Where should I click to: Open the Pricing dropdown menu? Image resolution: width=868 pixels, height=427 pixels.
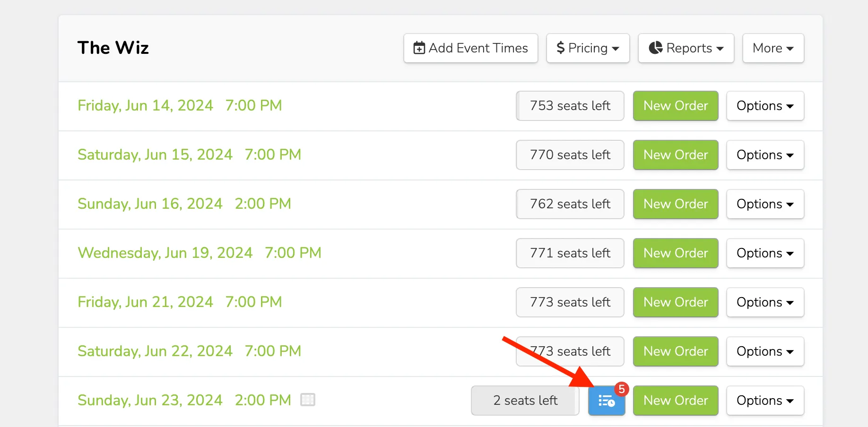click(588, 48)
